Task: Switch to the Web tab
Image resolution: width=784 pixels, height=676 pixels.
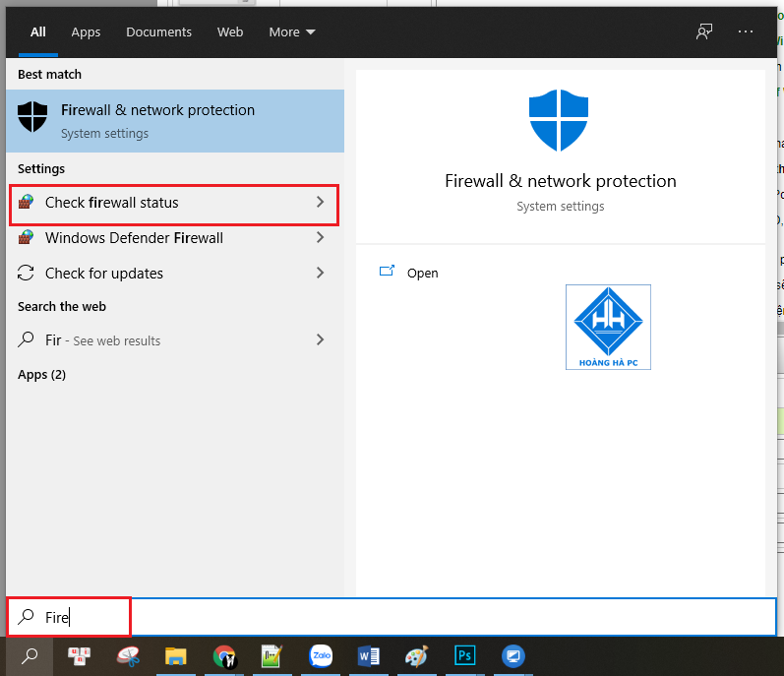Action: point(230,32)
